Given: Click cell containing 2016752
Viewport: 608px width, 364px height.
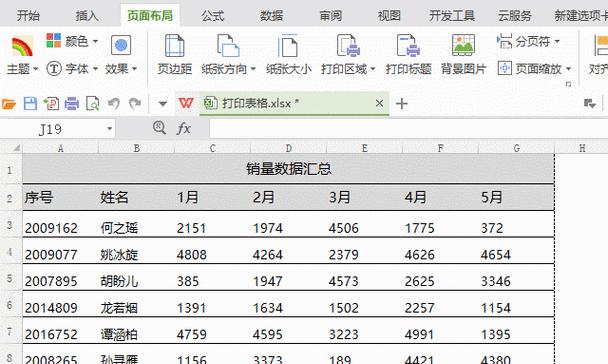Looking at the screenshot, I should tap(60, 331).
